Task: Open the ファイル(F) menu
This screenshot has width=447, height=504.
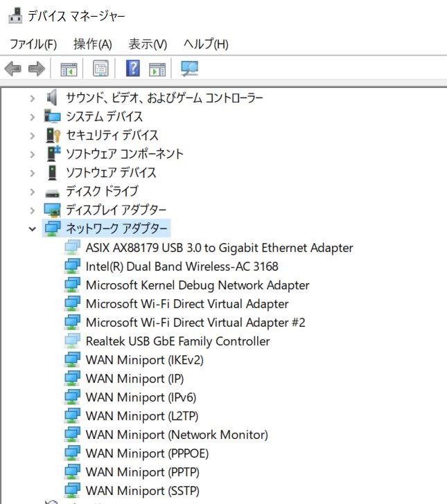Action: (33, 44)
